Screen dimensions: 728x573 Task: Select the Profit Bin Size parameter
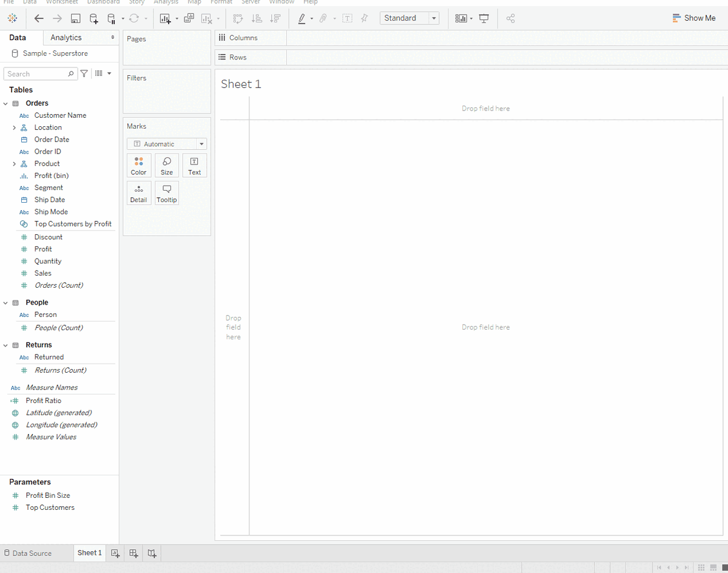click(x=48, y=495)
